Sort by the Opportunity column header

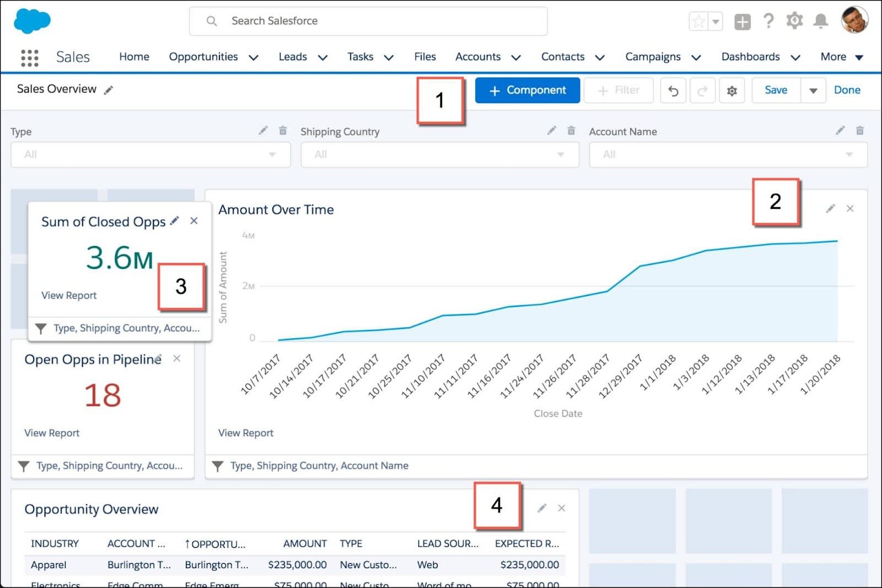[216, 544]
